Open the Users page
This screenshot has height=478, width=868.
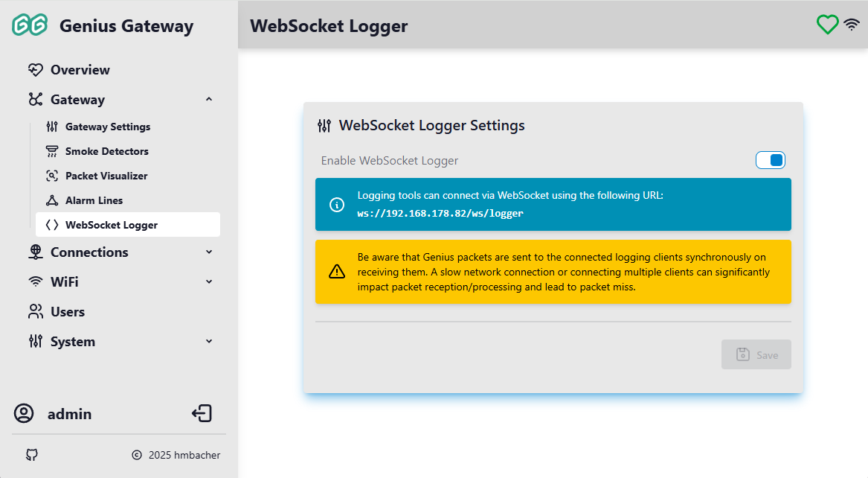click(x=67, y=312)
